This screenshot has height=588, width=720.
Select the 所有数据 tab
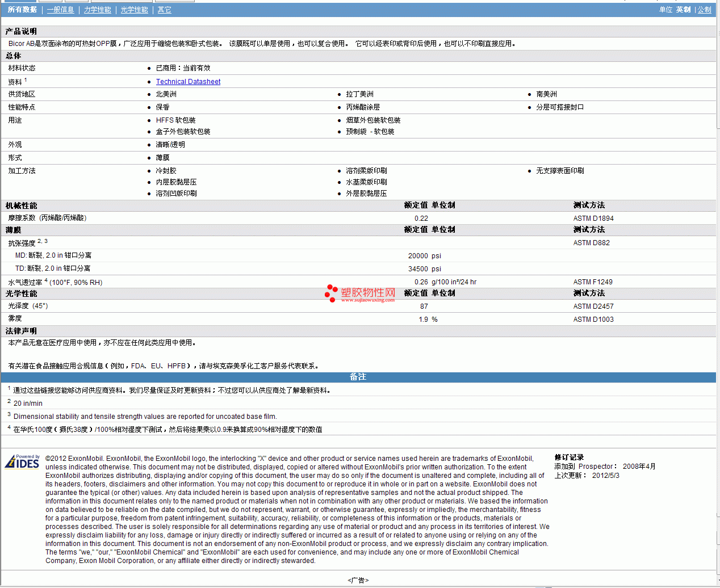22,10
